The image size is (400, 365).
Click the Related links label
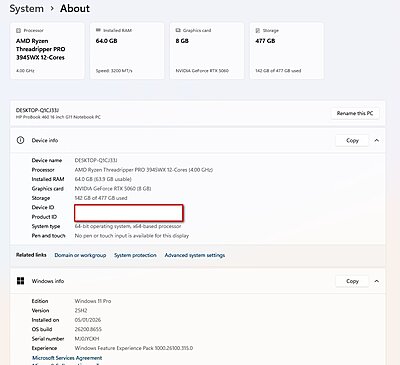coord(31,255)
